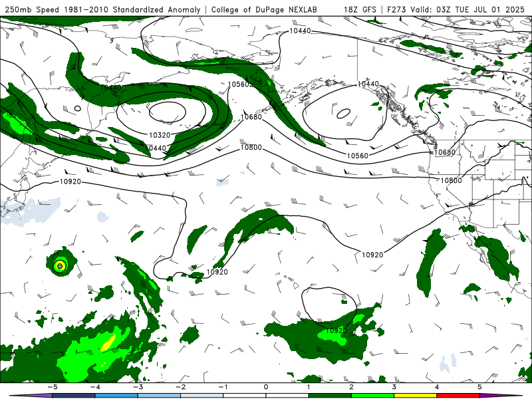
Task: Click the colorbar tick label −2
Action: (x=180, y=387)
